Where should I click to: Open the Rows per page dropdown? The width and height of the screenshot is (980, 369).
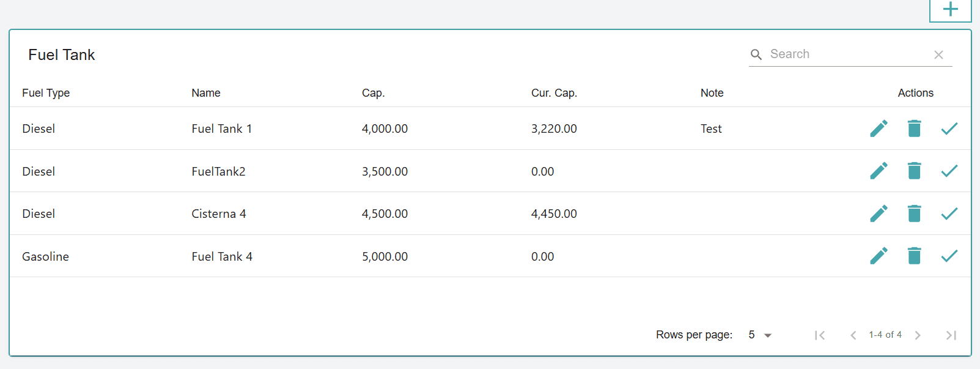pyautogui.click(x=760, y=335)
